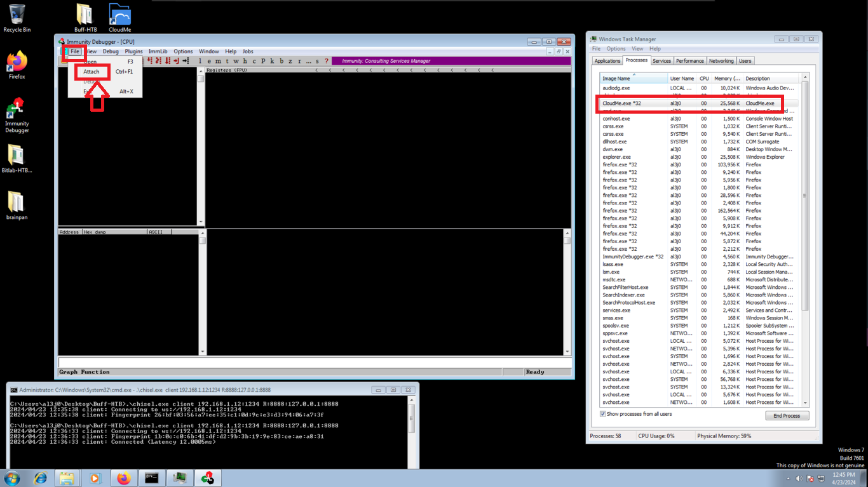This screenshot has height=487, width=868.
Task: Open Task Manager's Options menu
Action: coord(616,48)
